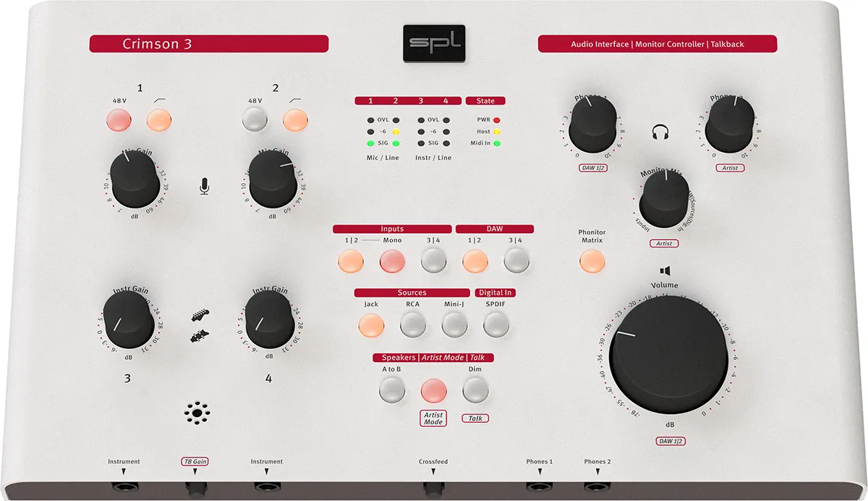Toggle the high-pass filter button on channel 1
The image size is (868, 501).
[158, 119]
